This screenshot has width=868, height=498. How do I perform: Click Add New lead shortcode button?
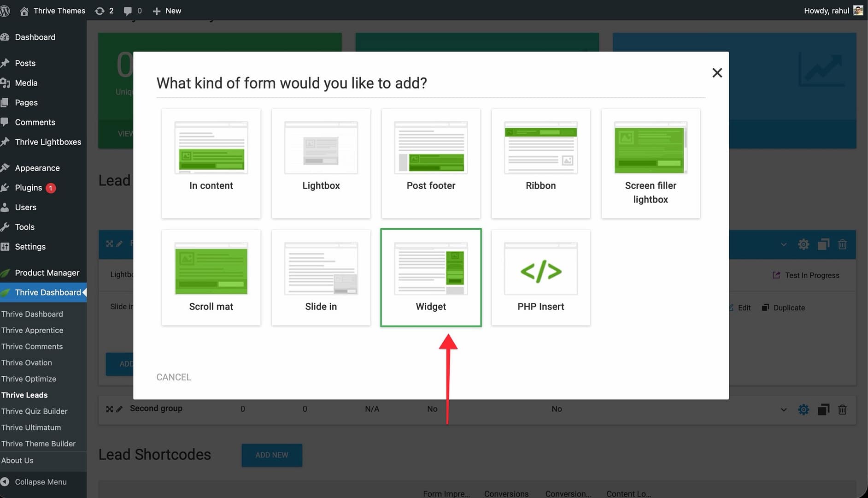click(272, 455)
